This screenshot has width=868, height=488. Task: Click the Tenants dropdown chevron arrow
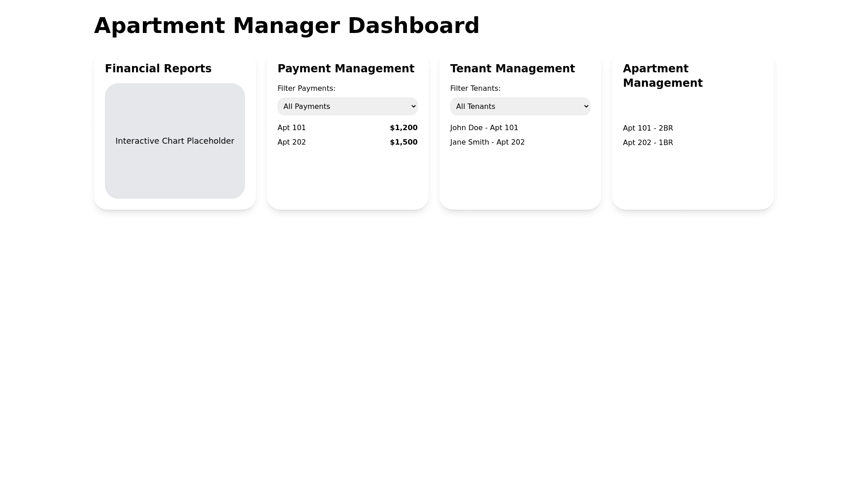coord(586,107)
